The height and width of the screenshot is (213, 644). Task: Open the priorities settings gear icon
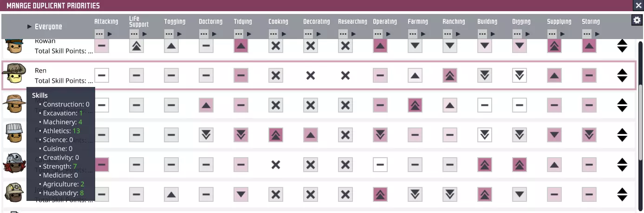(x=637, y=20)
